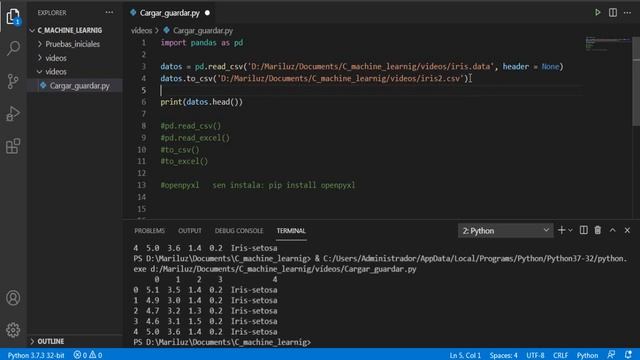The width and height of the screenshot is (640, 360).
Task: Kill terminal with trash icon
Action: 598,230
